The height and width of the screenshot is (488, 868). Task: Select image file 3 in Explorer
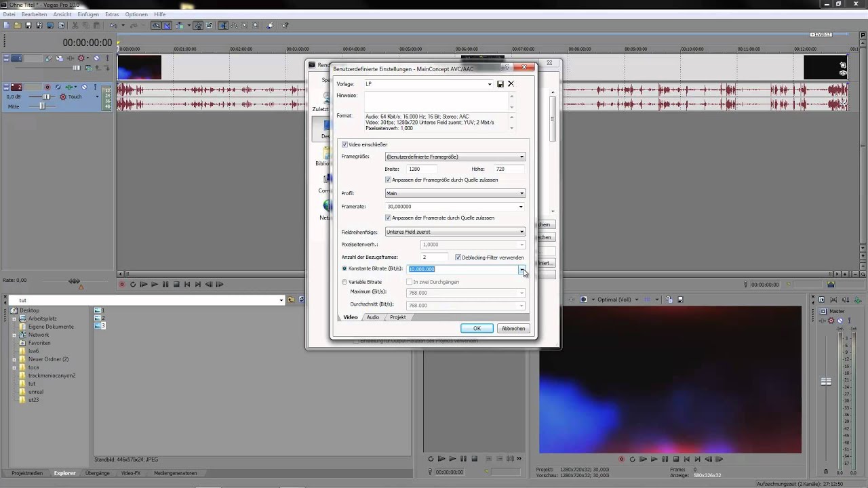100,326
